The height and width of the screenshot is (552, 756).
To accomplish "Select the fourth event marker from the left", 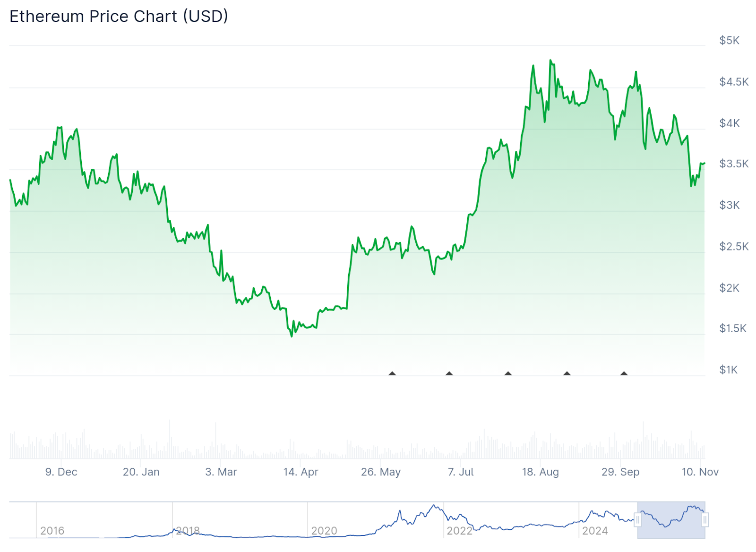I will pos(567,374).
